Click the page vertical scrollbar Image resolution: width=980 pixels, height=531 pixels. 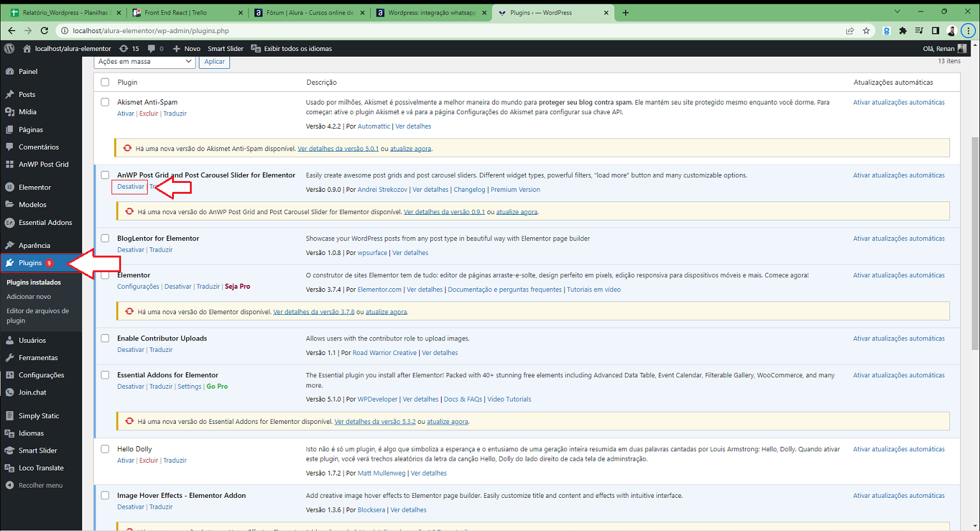975,242
